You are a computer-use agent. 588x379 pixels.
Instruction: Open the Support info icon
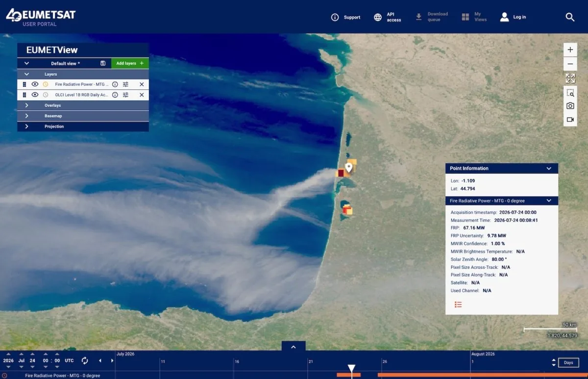(x=335, y=17)
